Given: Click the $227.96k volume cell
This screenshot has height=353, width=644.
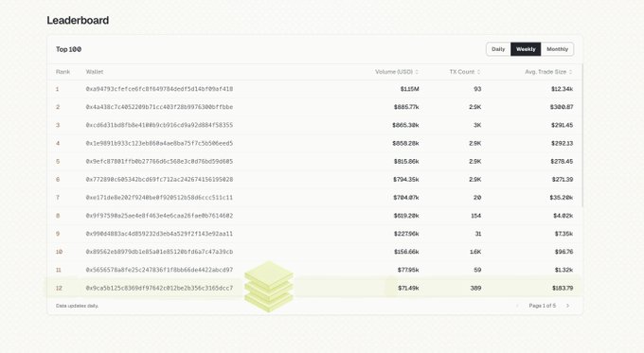Looking at the screenshot, I should (x=406, y=234).
